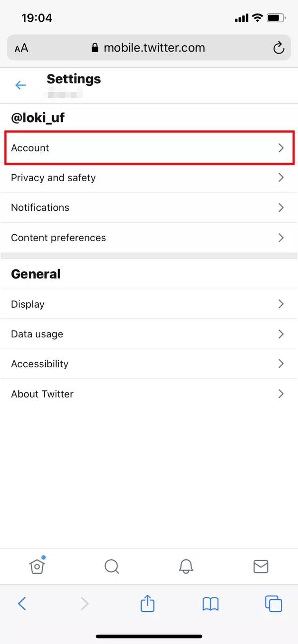This screenshot has height=644, width=298.
Task: Expand the Account settings row
Action: tap(149, 147)
